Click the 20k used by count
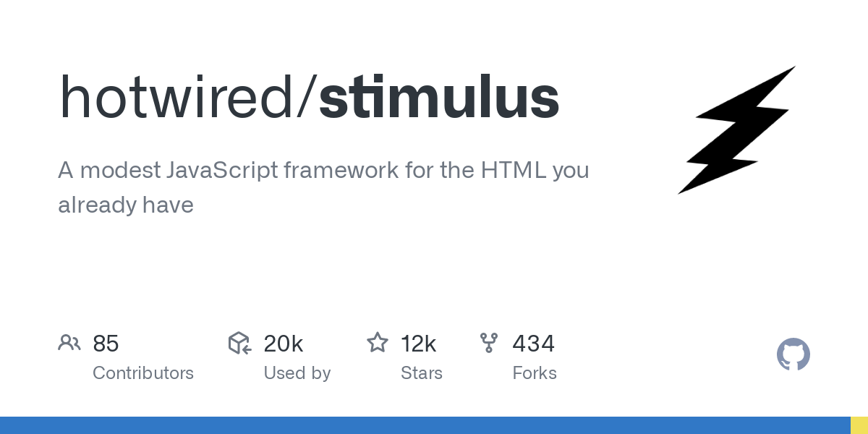 point(283,344)
